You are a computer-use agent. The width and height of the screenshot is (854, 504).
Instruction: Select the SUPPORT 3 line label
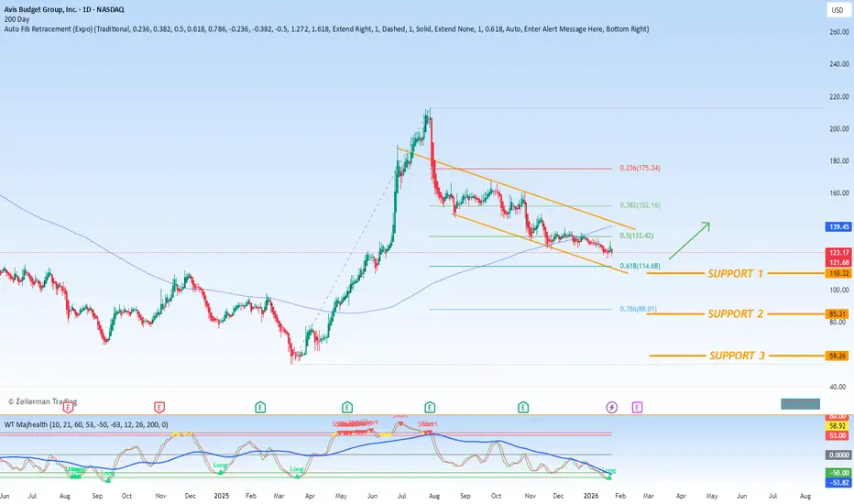[737, 356]
